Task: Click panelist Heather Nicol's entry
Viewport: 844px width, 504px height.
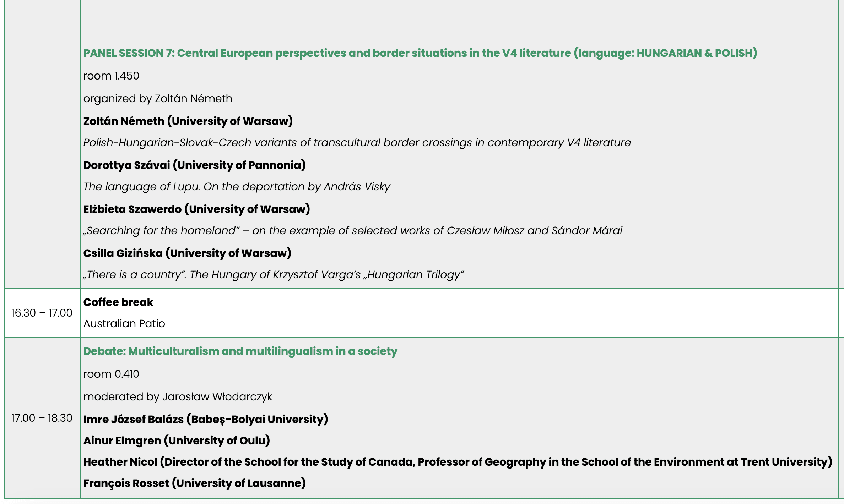Action: [x=458, y=462]
